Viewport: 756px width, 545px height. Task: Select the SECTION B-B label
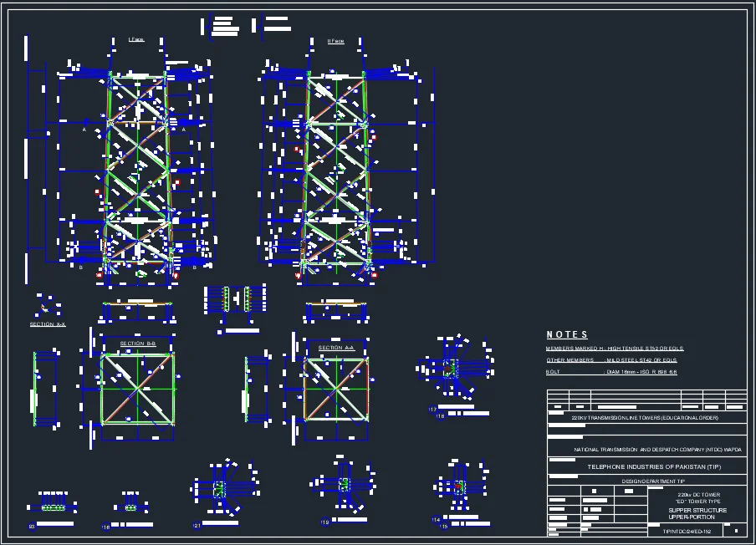(x=138, y=344)
